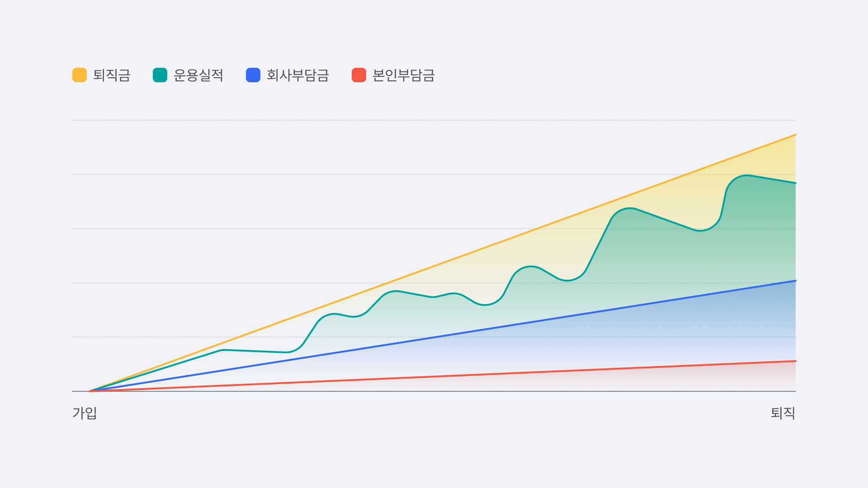
Task: Click the right endpoint of the red line
Action: point(795,361)
